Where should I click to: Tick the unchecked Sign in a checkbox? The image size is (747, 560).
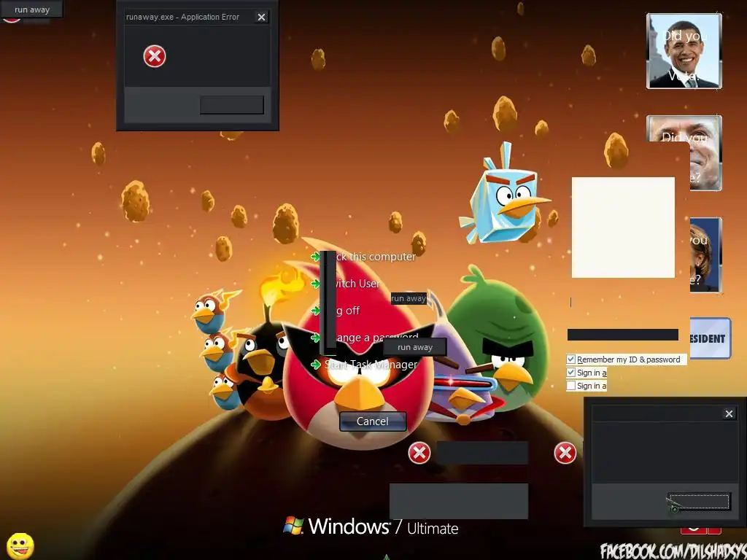570,386
